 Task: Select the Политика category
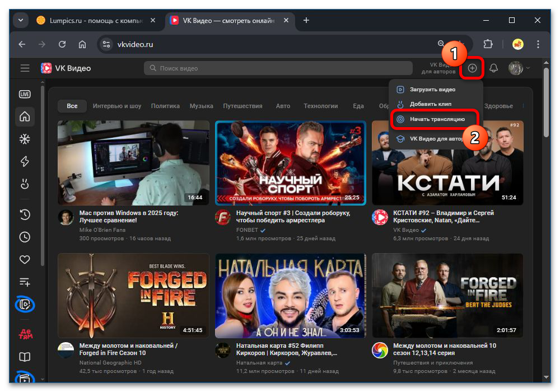165,106
